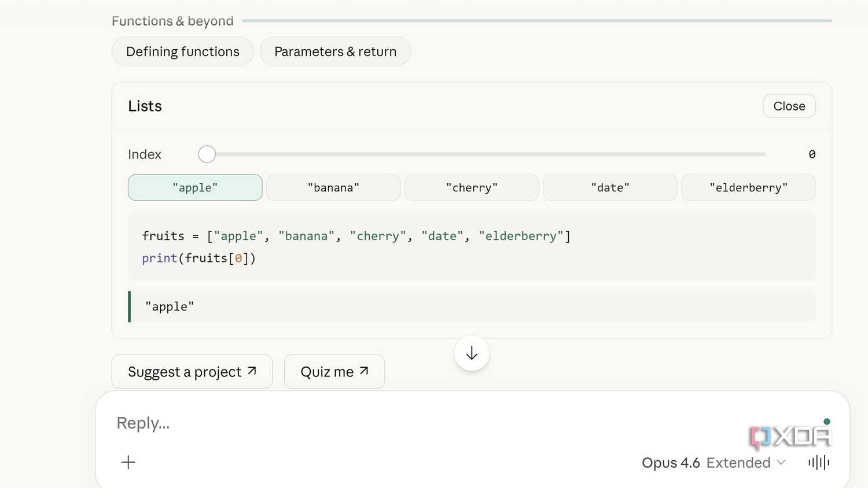
Task: Click the Index slider handle
Action: pos(207,154)
